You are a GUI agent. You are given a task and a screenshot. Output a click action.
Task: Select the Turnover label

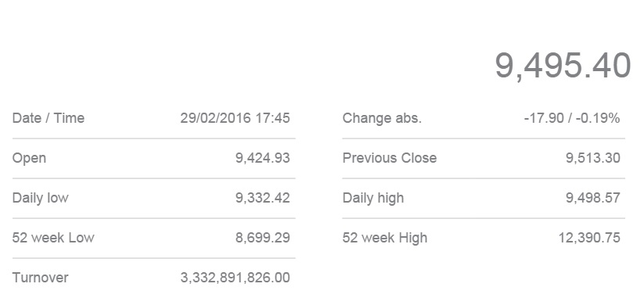click(x=40, y=278)
